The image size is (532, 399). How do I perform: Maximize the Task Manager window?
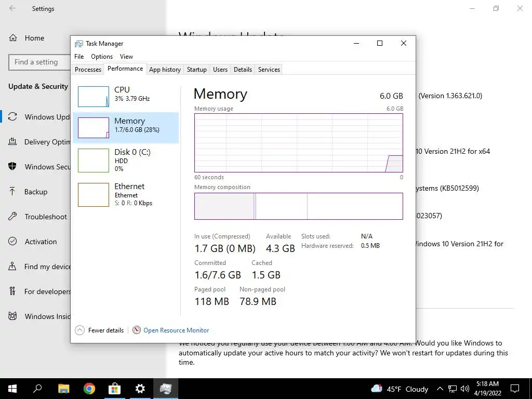coord(380,44)
